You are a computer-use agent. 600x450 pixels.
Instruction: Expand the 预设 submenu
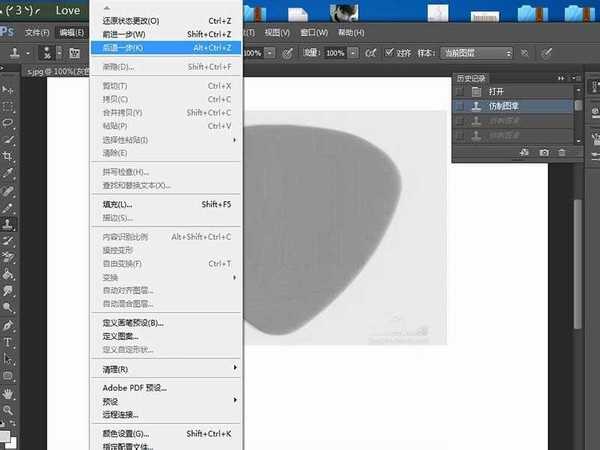(x=166, y=401)
